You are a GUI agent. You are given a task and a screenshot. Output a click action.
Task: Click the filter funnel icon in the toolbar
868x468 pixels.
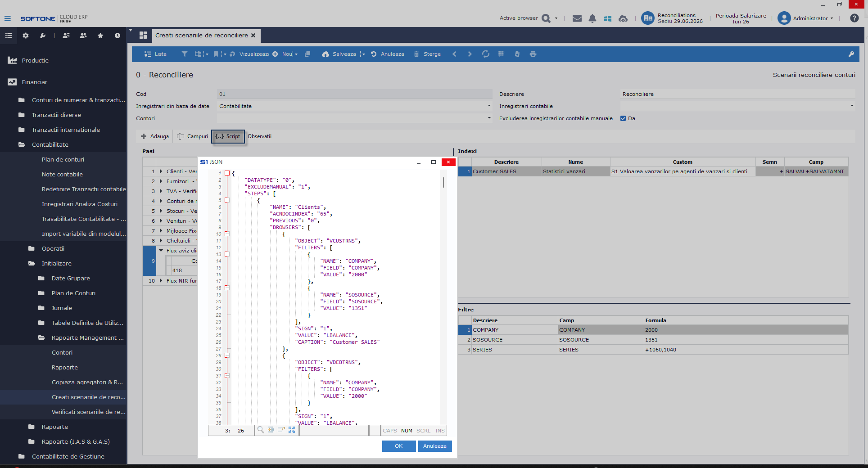[x=184, y=54]
